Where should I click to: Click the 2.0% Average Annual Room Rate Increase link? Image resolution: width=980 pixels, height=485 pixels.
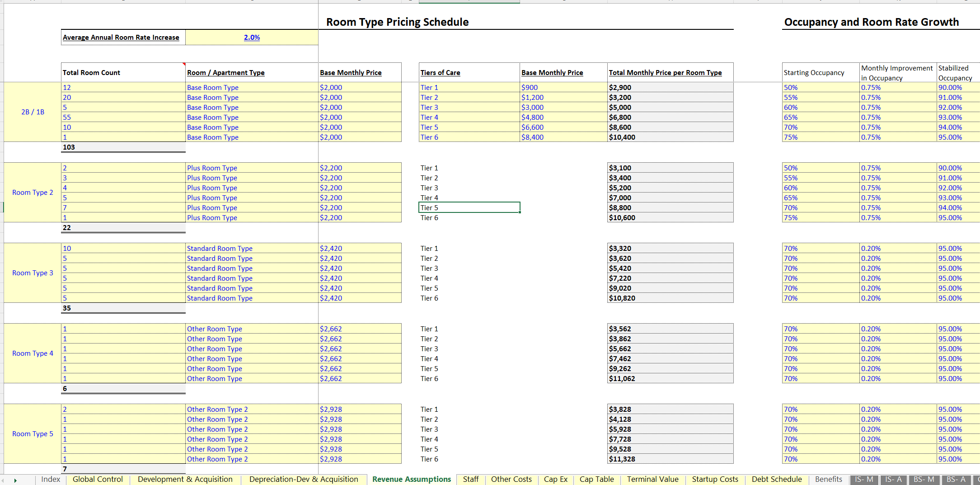[x=251, y=38]
